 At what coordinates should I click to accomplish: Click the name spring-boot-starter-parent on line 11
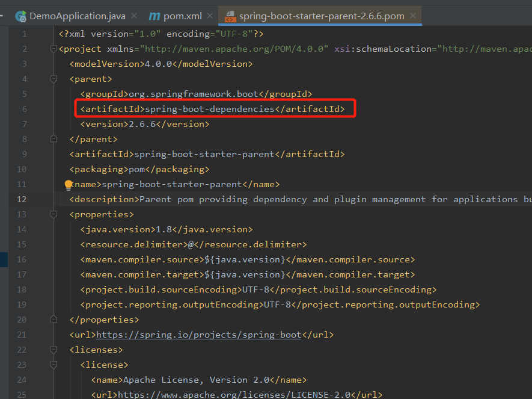172,184
